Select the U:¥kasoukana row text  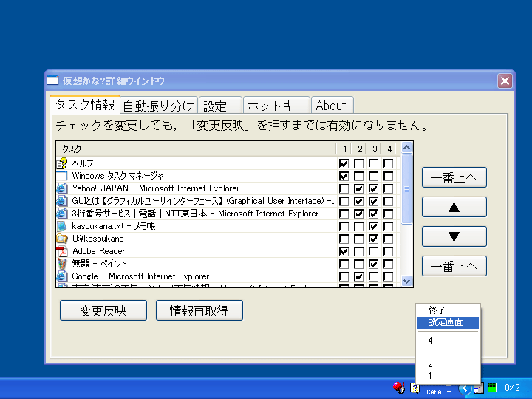click(98, 239)
